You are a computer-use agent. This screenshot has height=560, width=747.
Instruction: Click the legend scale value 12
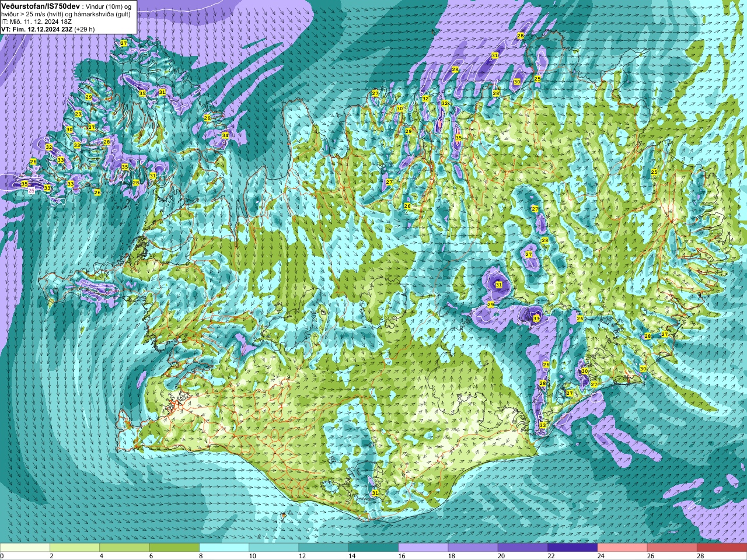point(302,556)
